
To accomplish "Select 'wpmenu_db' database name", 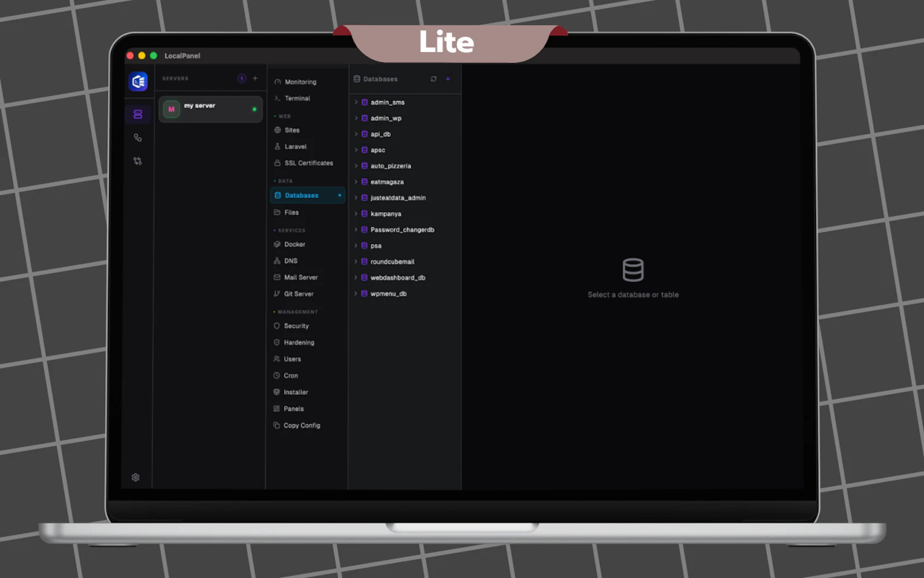I will pos(389,294).
